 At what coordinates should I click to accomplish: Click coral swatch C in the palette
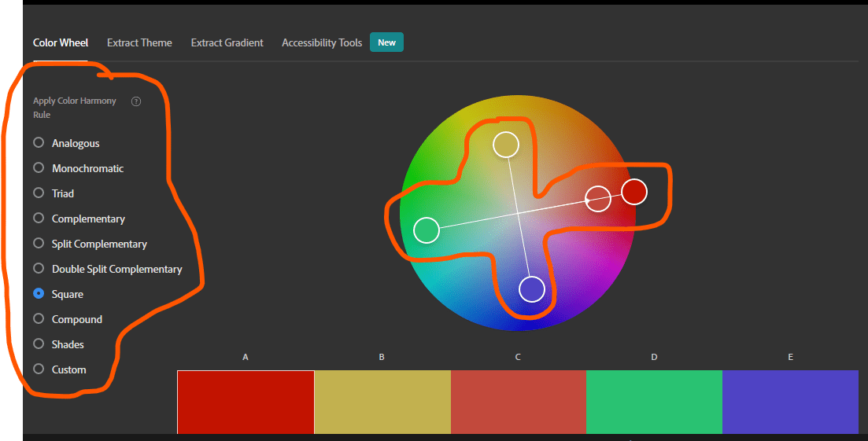click(518, 402)
